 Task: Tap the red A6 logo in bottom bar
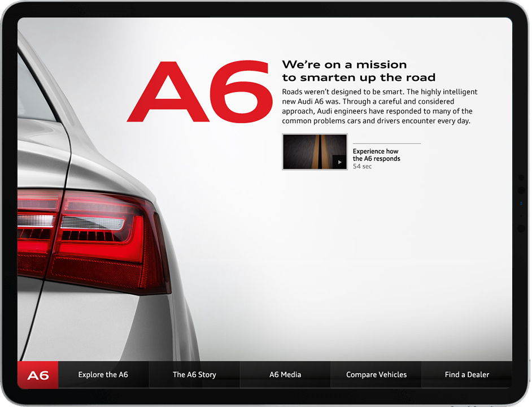click(38, 375)
